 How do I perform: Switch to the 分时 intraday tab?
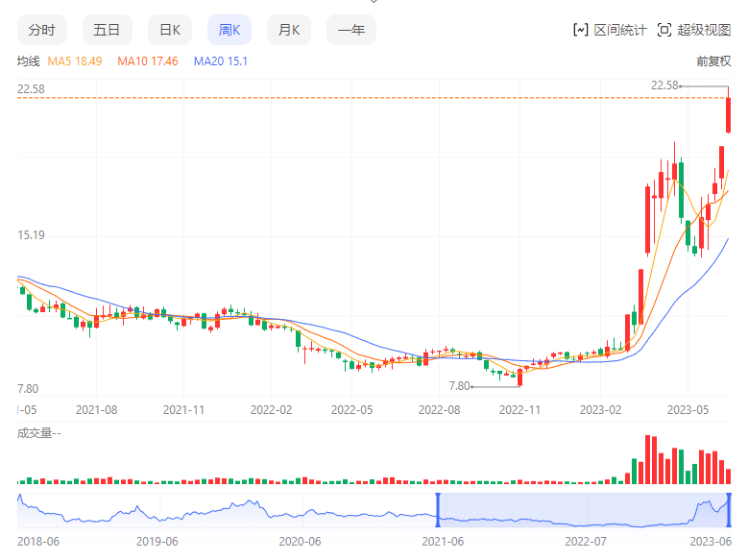pos(41,30)
